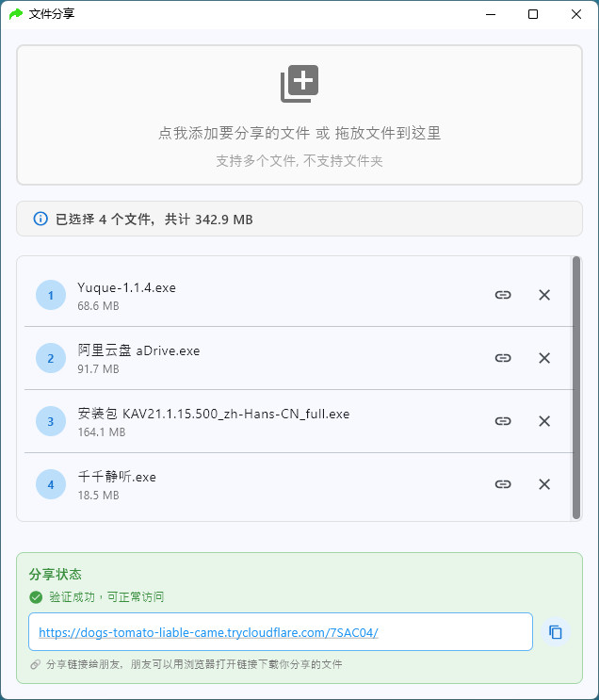Click the 文件分享 app icon in title bar
Screen dimensions: 599x700
pyautogui.click(x=15, y=14)
